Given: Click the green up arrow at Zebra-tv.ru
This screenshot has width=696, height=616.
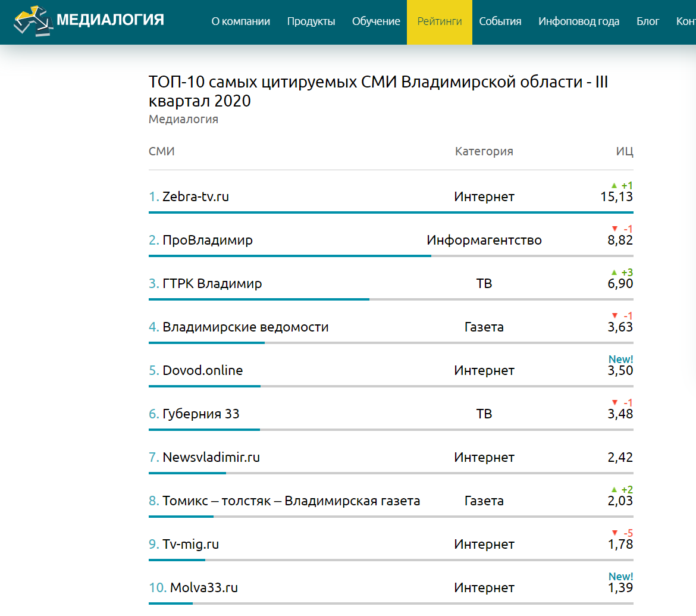Looking at the screenshot, I should pyautogui.click(x=615, y=185).
